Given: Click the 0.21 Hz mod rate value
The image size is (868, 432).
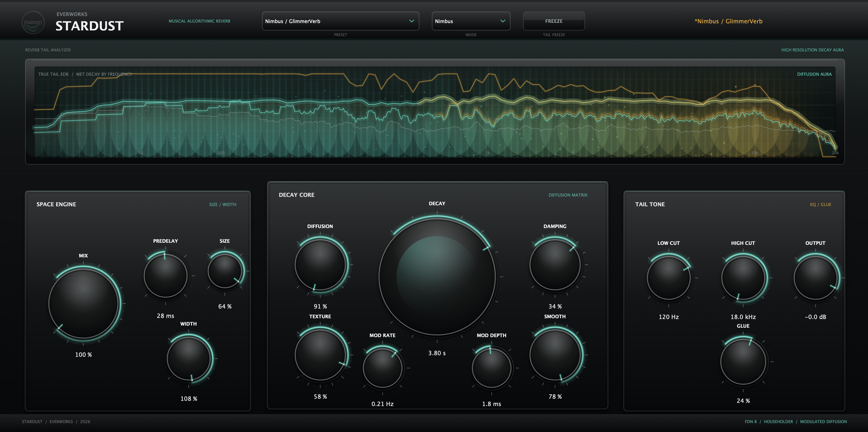Looking at the screenshot, I should click(382, 404).
